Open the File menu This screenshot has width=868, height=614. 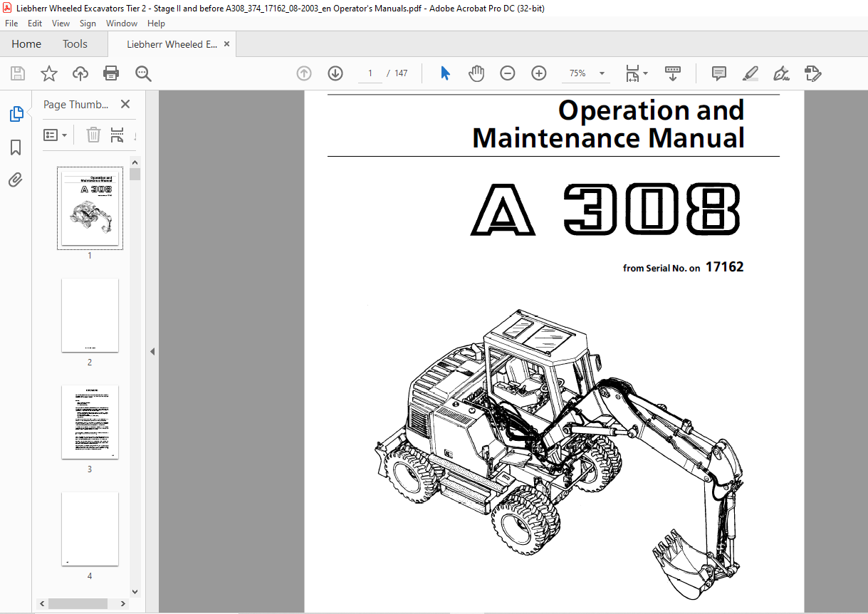[11, 24]
